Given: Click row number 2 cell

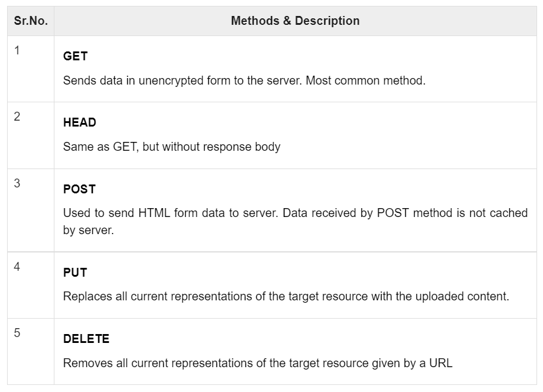Looking at the screenshot, I should tap(17, 117).
